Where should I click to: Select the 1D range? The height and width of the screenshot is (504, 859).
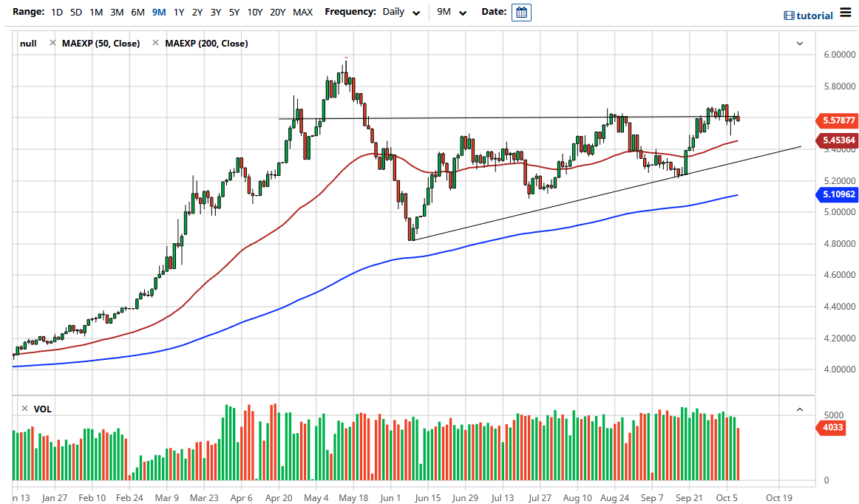point(57,13)
